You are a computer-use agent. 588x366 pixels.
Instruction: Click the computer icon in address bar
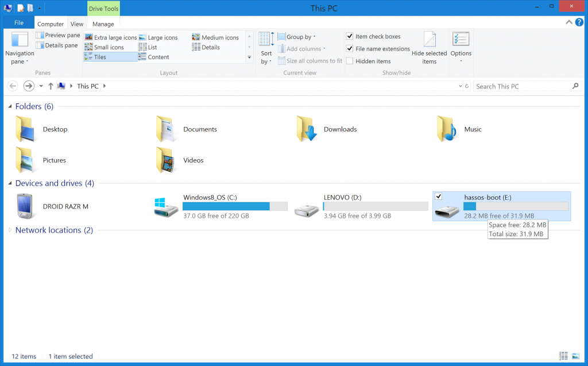coord(61,86)
